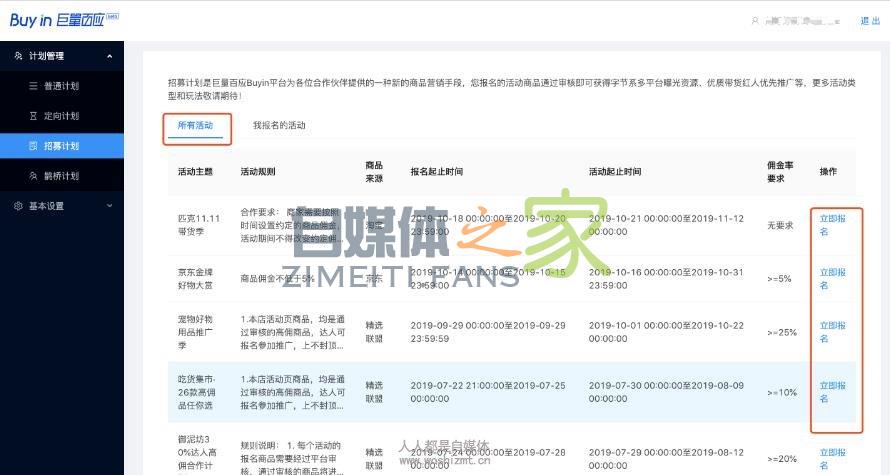Click activity time 2019-10-21 to 2019-11-12
The image size is (890, 475).
666,225
